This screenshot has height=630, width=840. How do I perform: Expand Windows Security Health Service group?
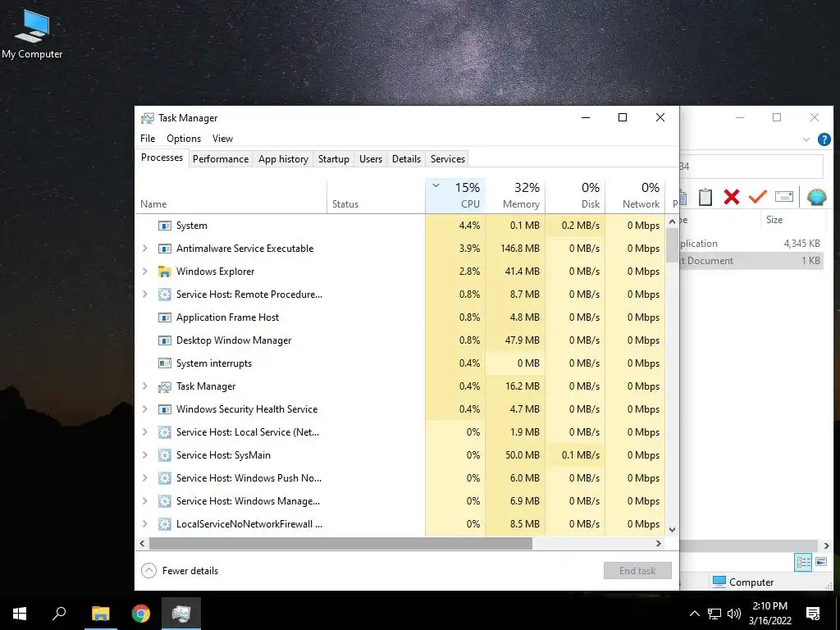pyautogui.click(x=144, y=409)
